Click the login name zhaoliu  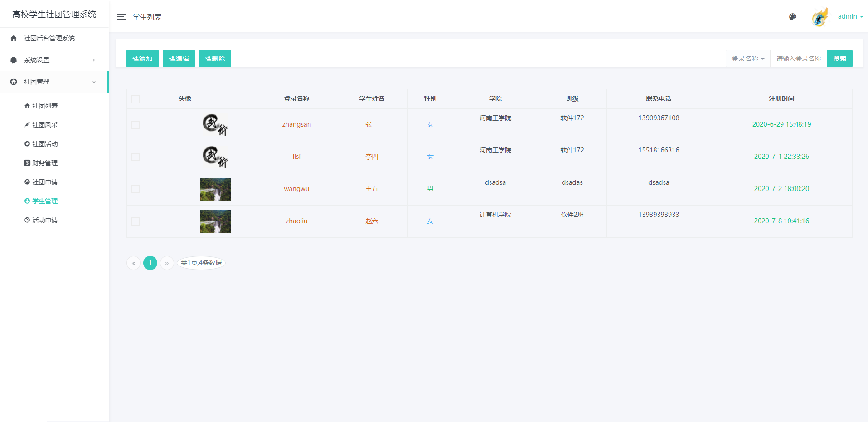[x=296, y=221]
